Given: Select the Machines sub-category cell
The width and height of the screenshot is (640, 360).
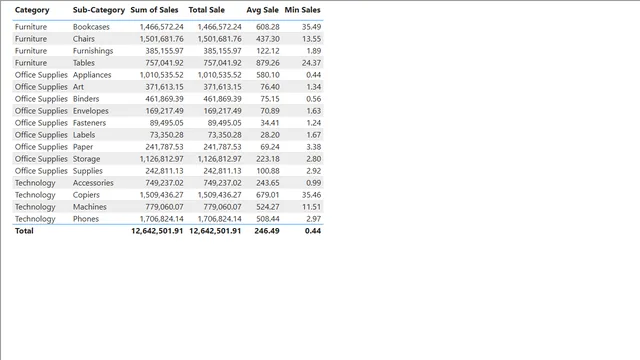Looking at the screenshot, I should pos(90,207).
